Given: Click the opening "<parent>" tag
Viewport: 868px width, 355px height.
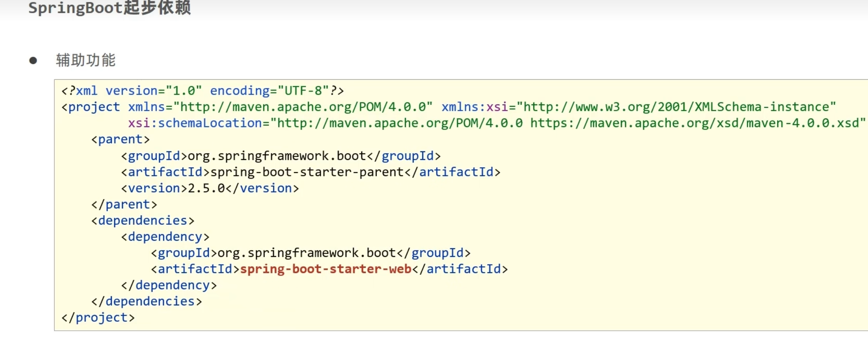Looking at the screenshot, I should (x=120, y=140).
